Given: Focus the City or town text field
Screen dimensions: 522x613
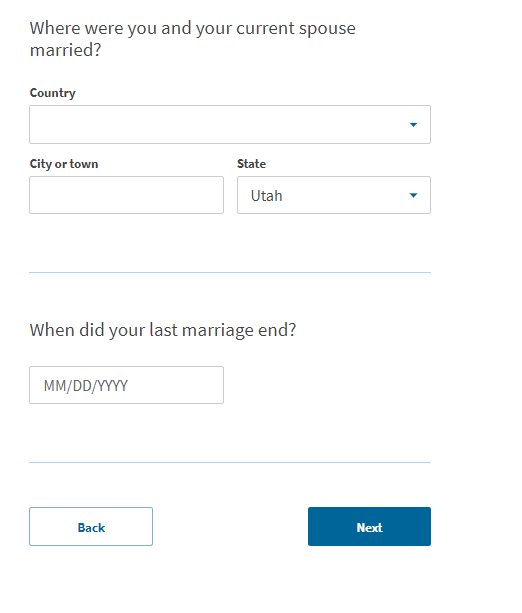Looking at the screenshot, I should point(126,195).
